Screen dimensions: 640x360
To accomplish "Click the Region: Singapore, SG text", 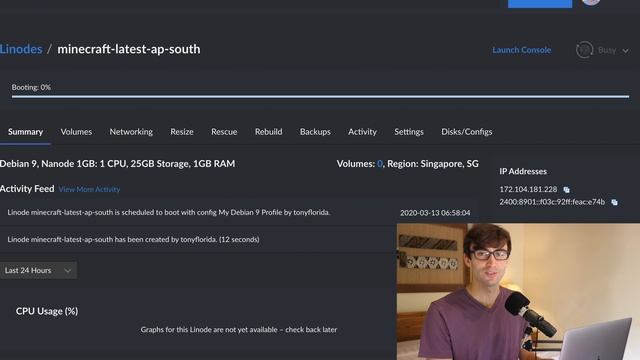I will tap(433, 164).
